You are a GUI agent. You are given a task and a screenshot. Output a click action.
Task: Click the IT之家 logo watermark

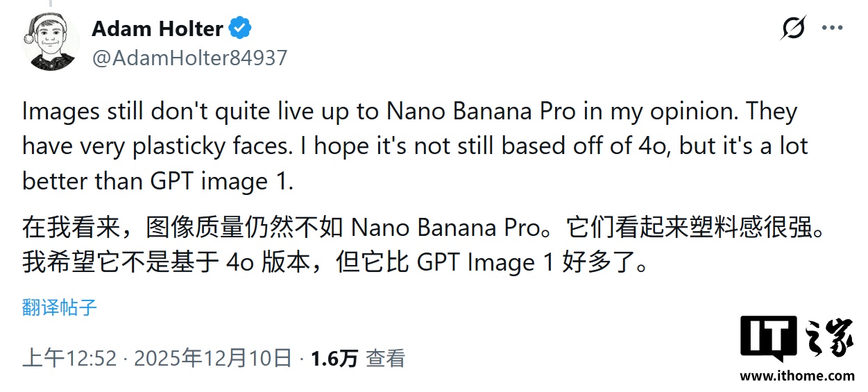(x=797, y=340)
